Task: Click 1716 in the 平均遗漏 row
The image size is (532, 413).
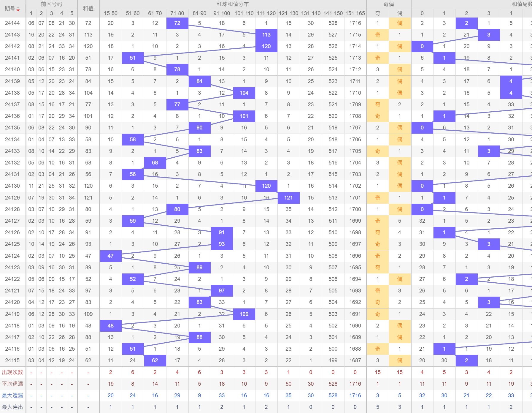Action: tap(355, 384)
